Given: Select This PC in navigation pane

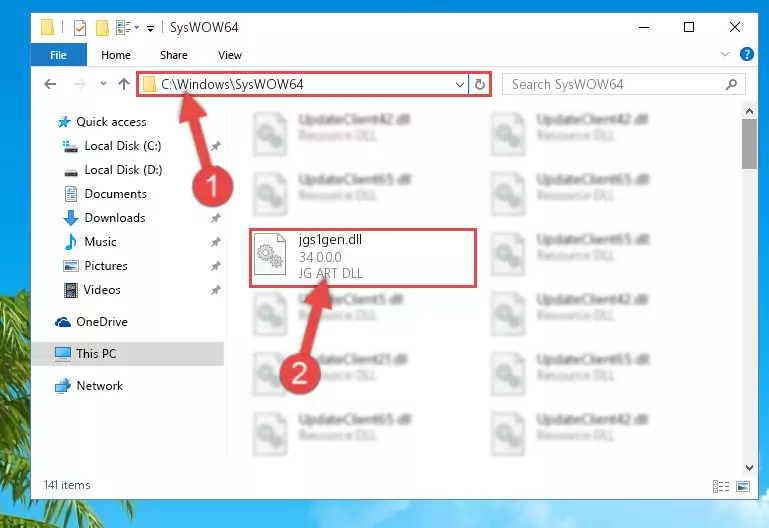Looking at the screenshot, I should click(127, 353).
